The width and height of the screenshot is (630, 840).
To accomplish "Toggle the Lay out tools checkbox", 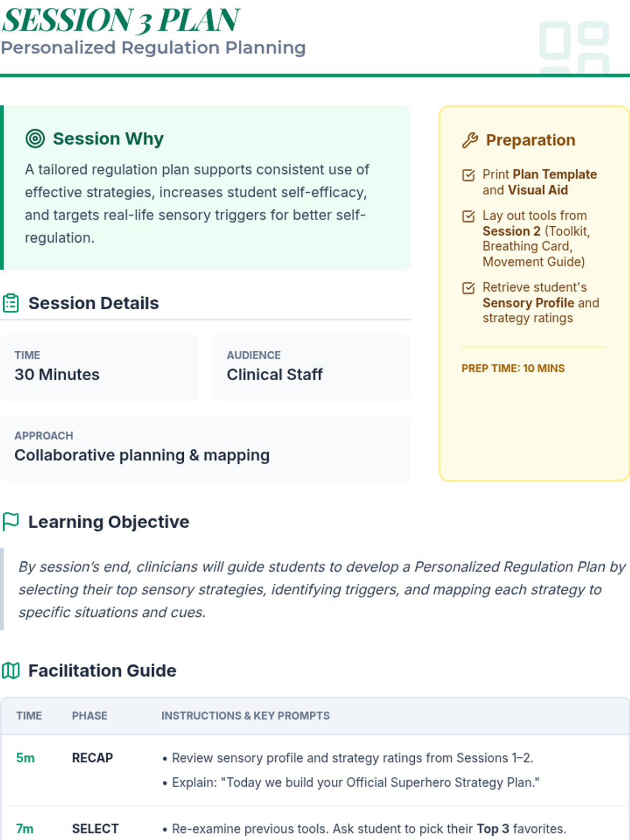I will (x=468, y=216).
